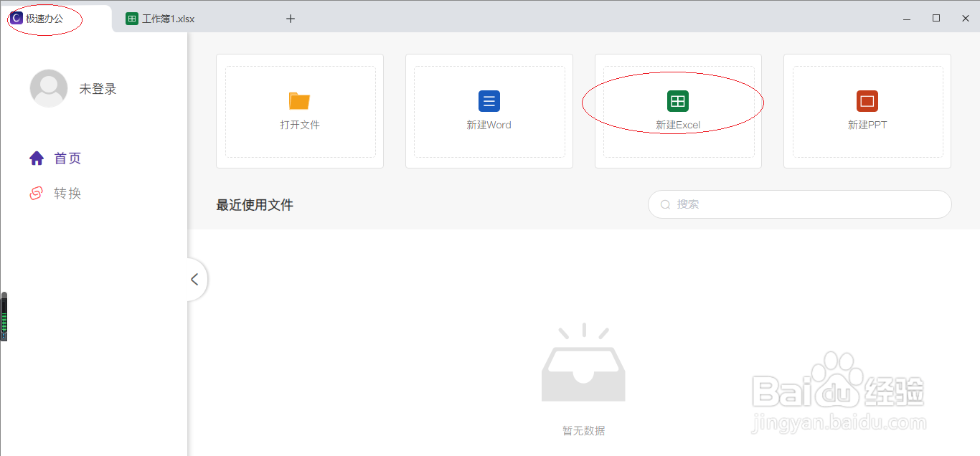Click the 转换 conversion icon in sidebar
The width and height of the screenshot is (980, 456).
[x=37, y=193]
